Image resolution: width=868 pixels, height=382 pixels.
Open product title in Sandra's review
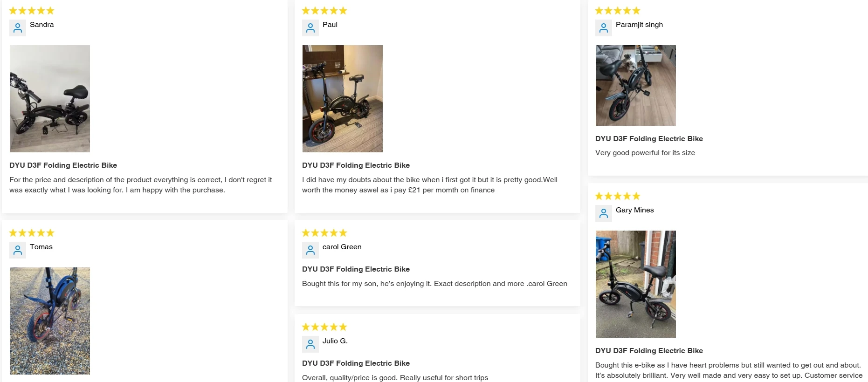tap(63, 165)
